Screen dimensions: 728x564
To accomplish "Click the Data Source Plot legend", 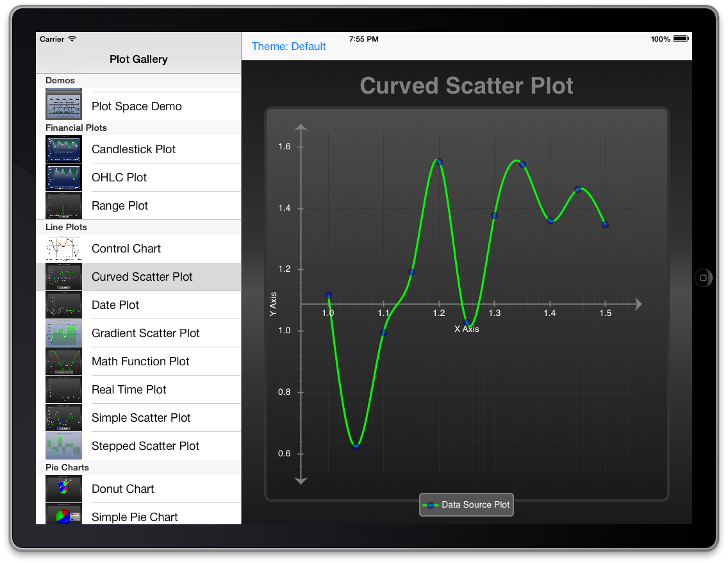I will (467, 505).
